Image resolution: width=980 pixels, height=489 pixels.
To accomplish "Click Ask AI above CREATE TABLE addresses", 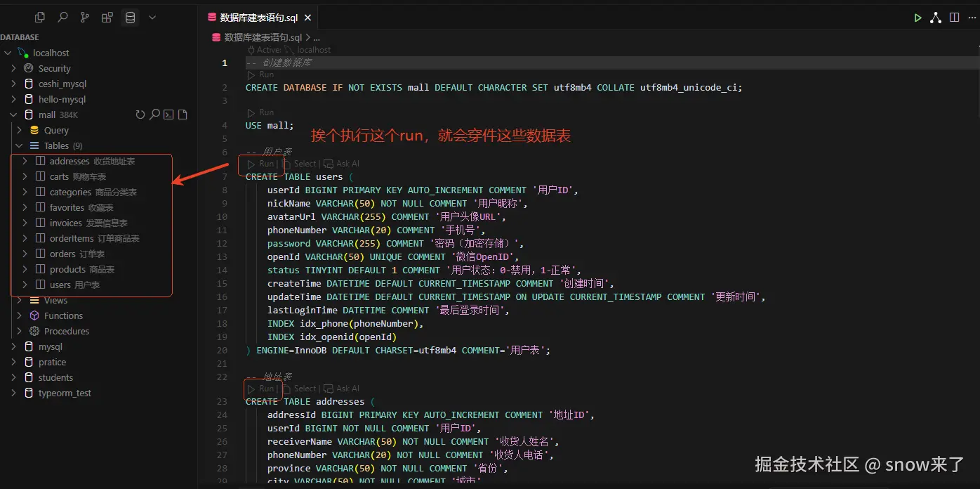I will pos(342,389).
